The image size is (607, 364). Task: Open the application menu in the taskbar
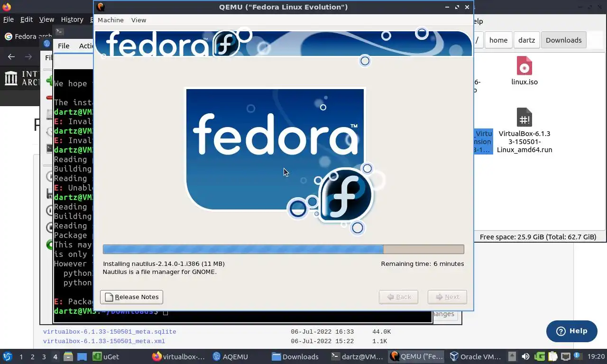point(7,356)
